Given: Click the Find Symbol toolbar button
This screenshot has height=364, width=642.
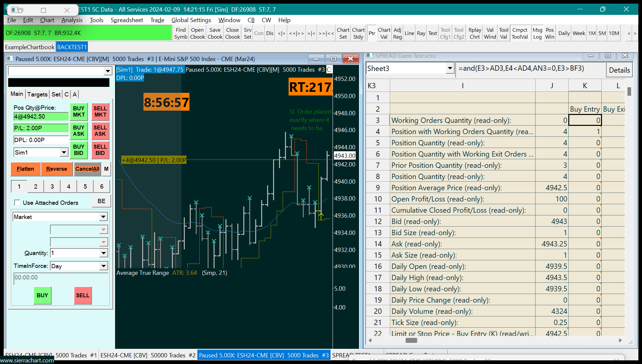Looking at the screenshot, I should (181, 33).
